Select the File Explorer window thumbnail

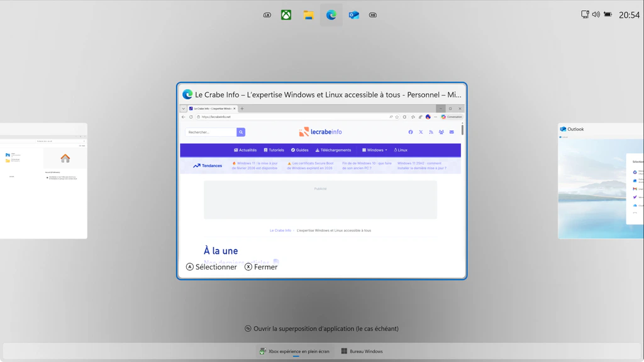(x=43, y=181)
